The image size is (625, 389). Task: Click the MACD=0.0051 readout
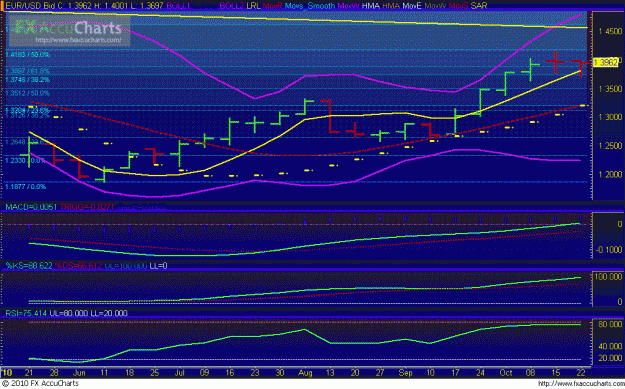[31, 207]
